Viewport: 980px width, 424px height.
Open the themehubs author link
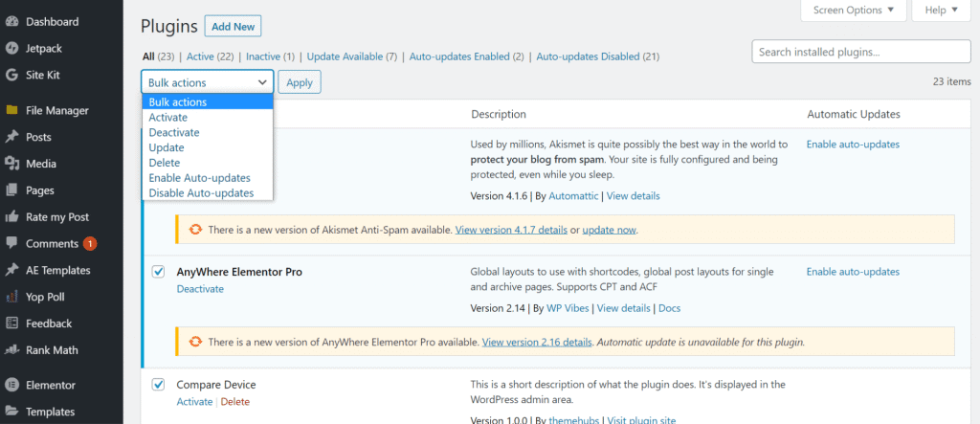(x=573, y=420)
